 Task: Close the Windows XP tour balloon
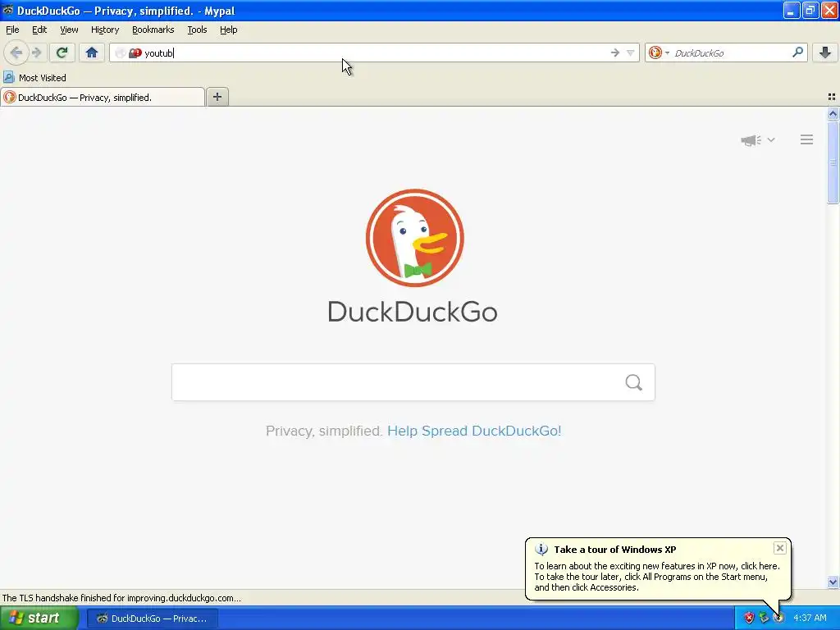point(780,548)
